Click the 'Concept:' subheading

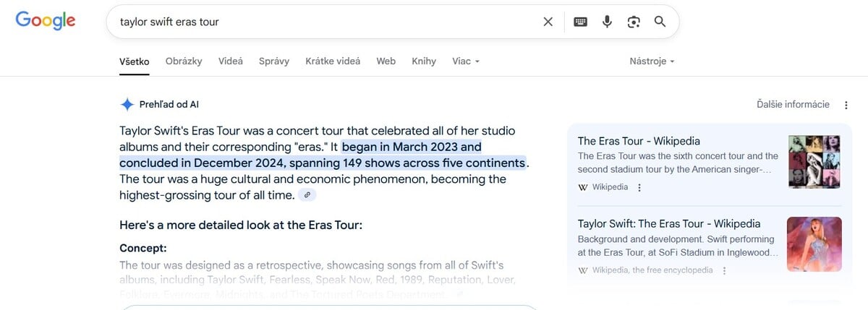click(x=143, y=247)
